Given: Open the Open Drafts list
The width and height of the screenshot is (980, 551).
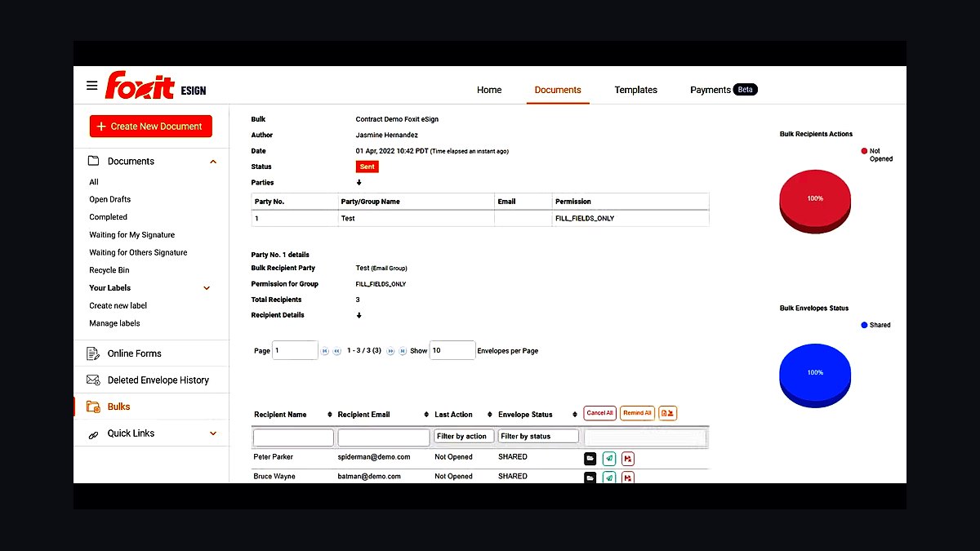Looking at the screenshot, I should (x=110, y=199).
